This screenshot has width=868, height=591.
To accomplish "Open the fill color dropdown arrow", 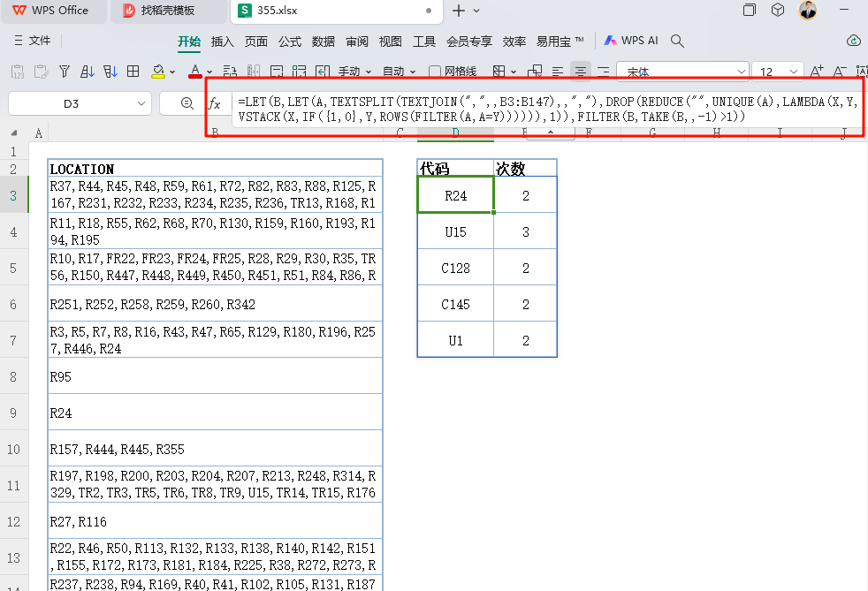I will 172,72.
